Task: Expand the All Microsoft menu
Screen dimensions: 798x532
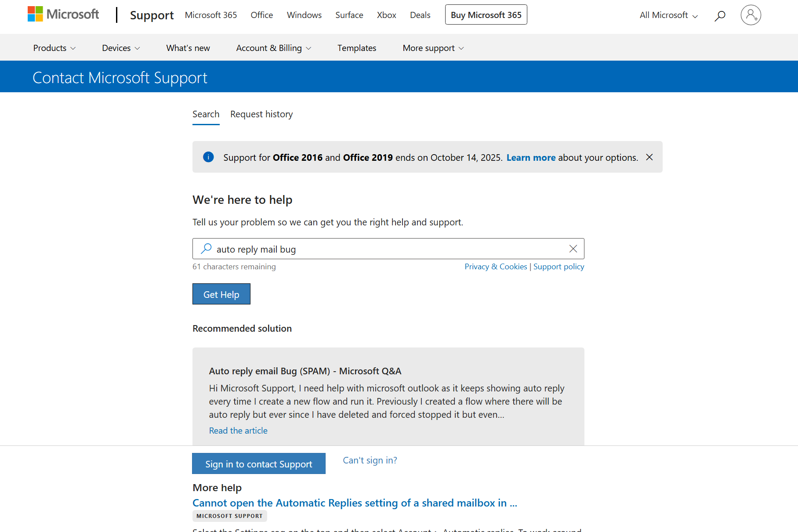Action: coord(668,15)
